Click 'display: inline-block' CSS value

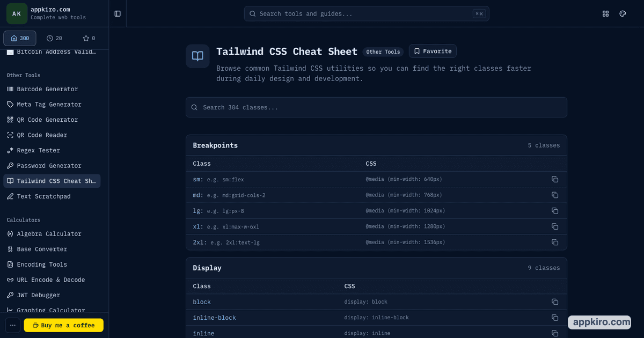pyautogui.click(x=376, y=318)
